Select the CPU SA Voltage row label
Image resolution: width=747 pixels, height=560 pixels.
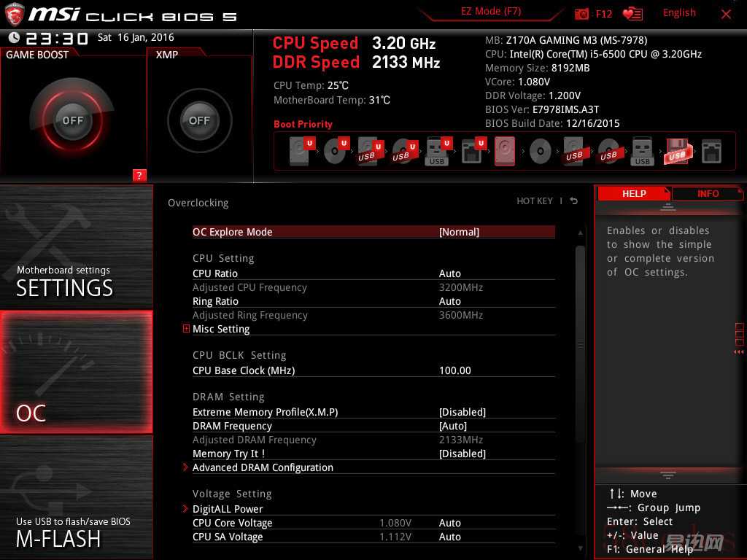tap(228, 537)
